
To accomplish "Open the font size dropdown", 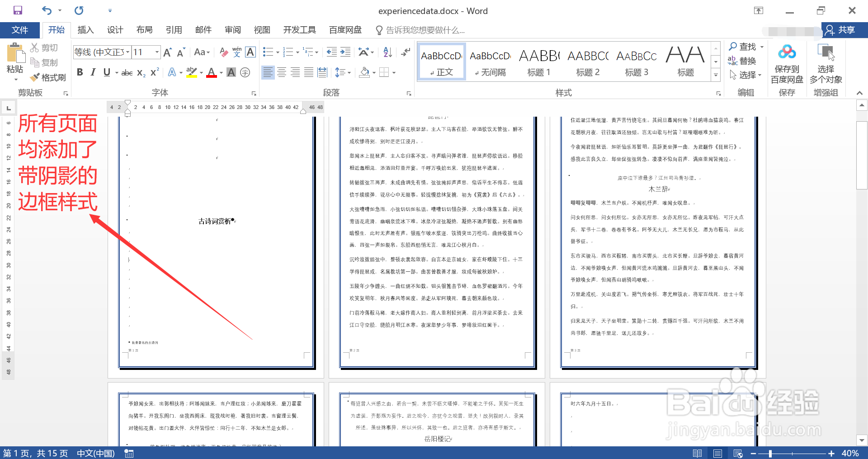I will coord(156,52).
